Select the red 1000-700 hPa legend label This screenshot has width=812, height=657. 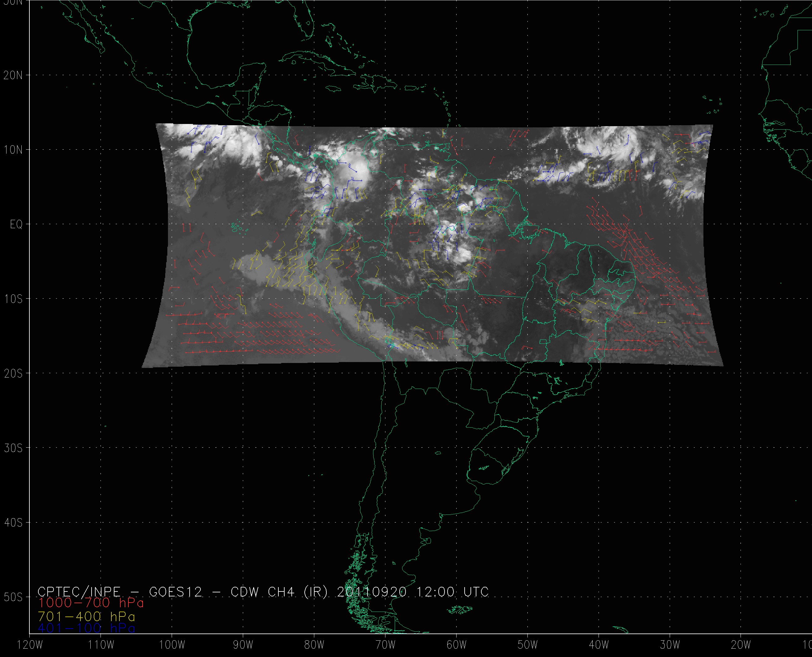click(x=91, y=603)
